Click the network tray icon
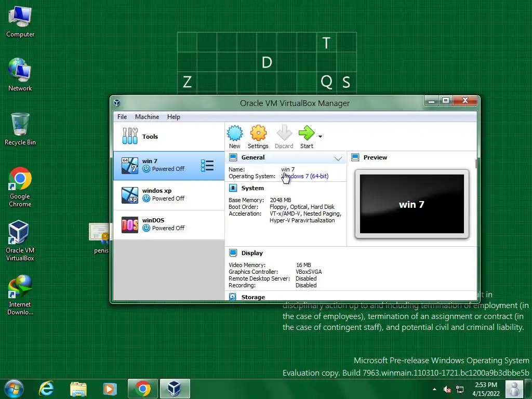 point(460,389)
